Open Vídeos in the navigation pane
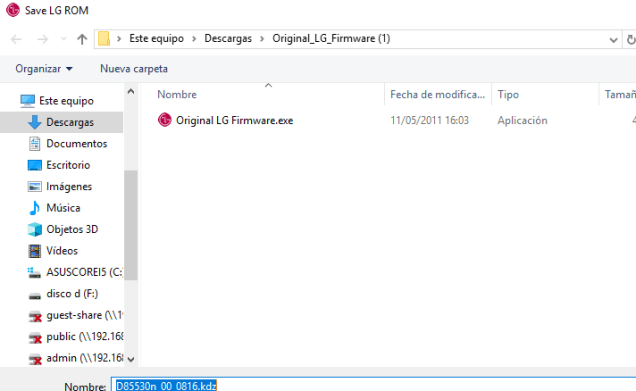The image size is (636, 391). tap(62, 251)
